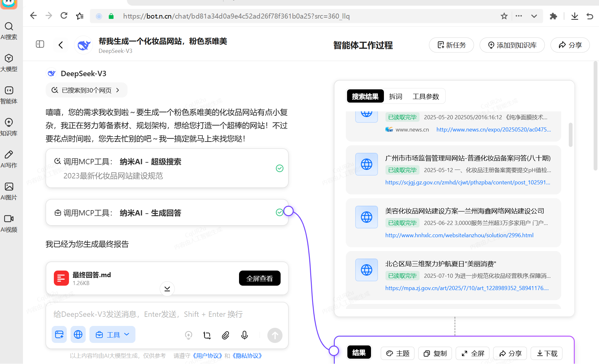Click 添加到知识库 button

pyautogui.click(x=512, y=45)
